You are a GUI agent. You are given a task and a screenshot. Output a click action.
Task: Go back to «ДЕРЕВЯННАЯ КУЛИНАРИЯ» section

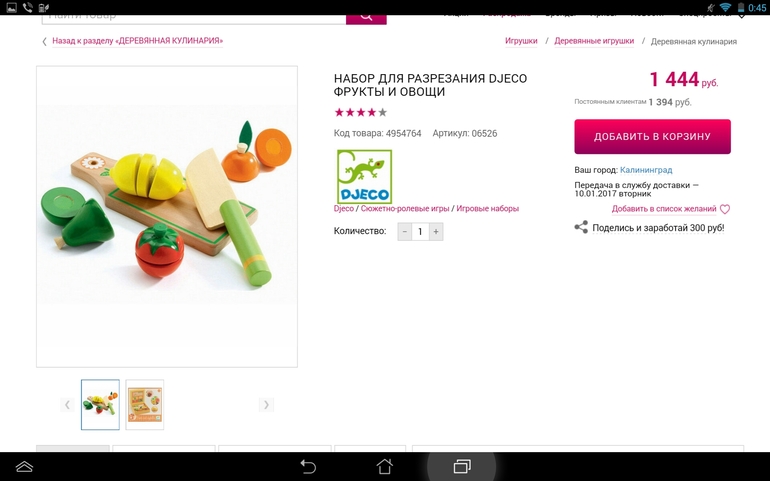pos(138,41)
